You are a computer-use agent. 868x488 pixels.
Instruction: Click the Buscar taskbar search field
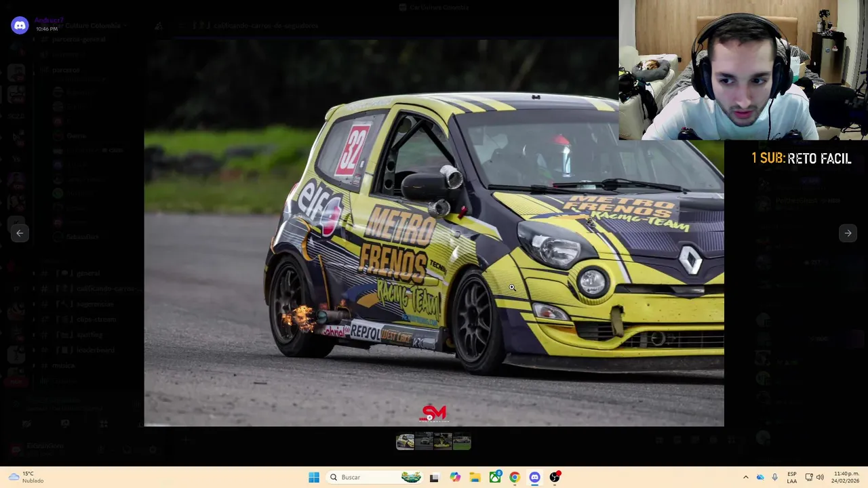(374, 477)
